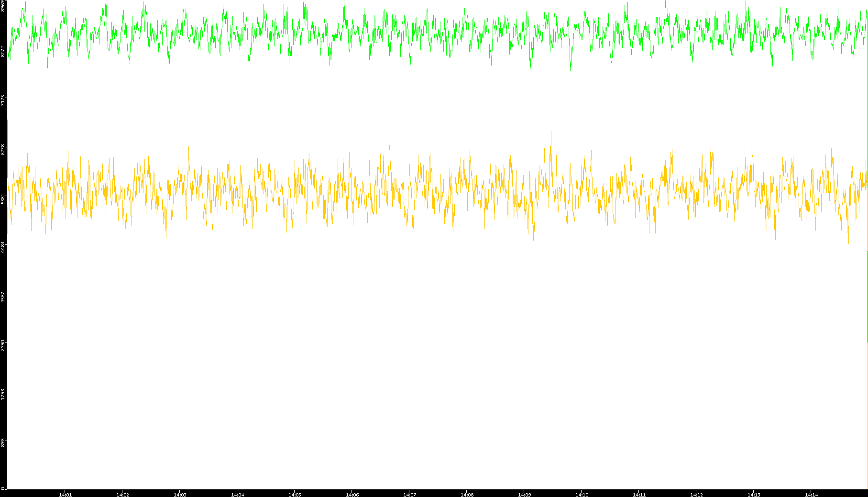Select the 14:13 time label
The width and height of the screenshot is (868, 497).
click(754, 495)
